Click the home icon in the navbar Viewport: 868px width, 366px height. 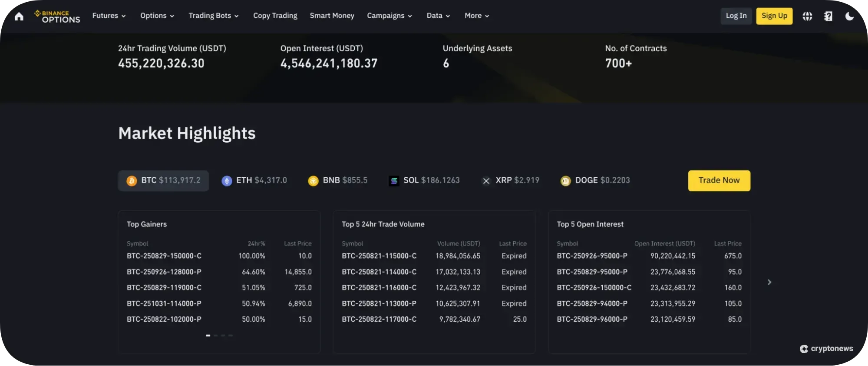click(x=19, y=16)
